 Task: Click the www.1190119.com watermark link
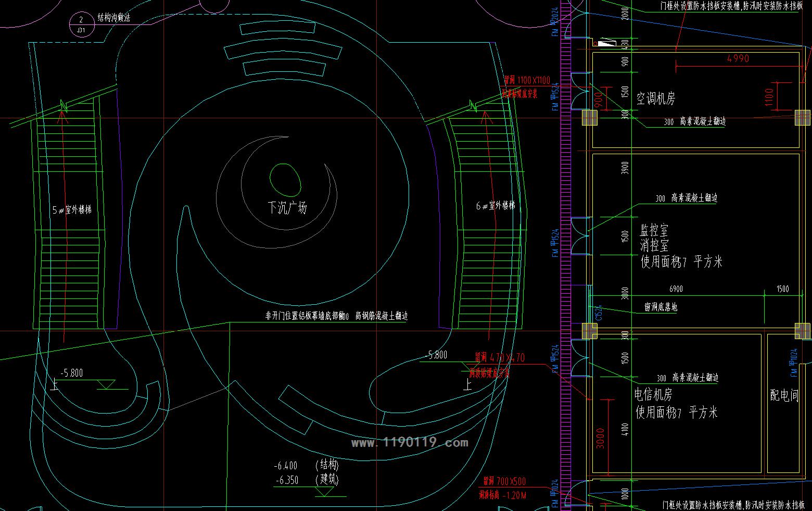[x=410, y=443]
